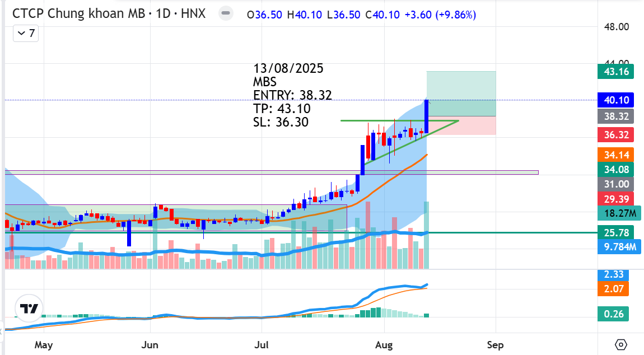
Task: Click the market status pill beside HNX
Action: point(226,13)
